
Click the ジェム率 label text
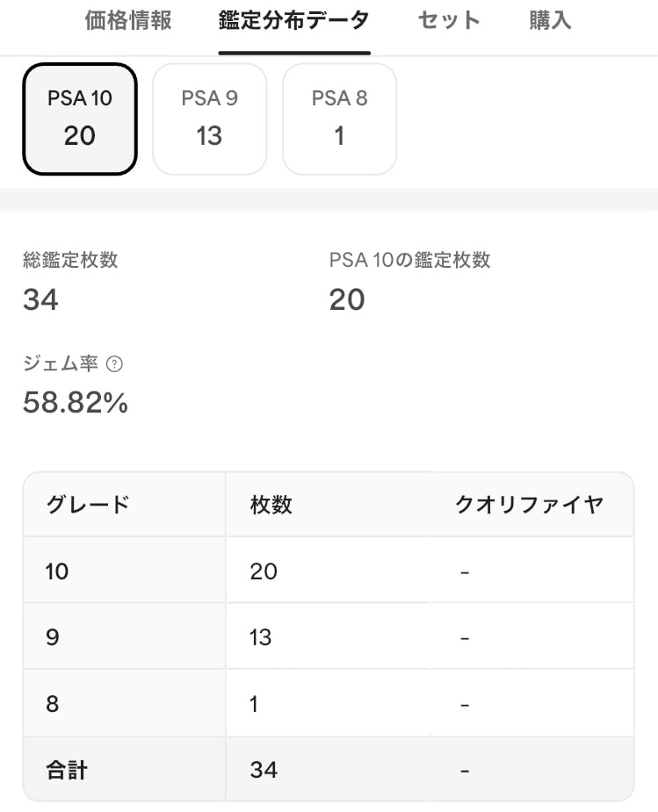(x=60, y=363)
